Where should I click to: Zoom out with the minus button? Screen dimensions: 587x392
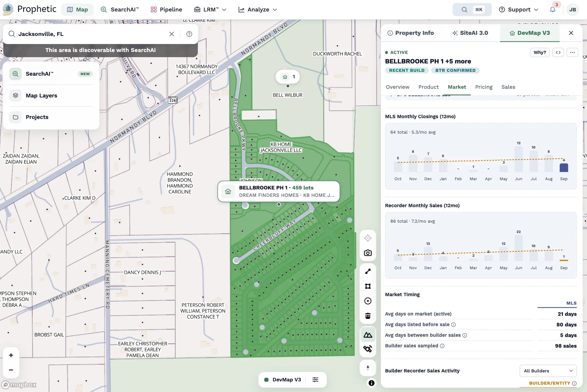[x=11, y=370]
